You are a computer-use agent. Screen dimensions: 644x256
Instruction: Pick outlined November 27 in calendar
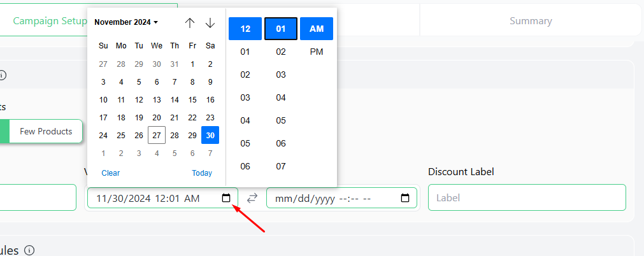[x=157, y=135]
